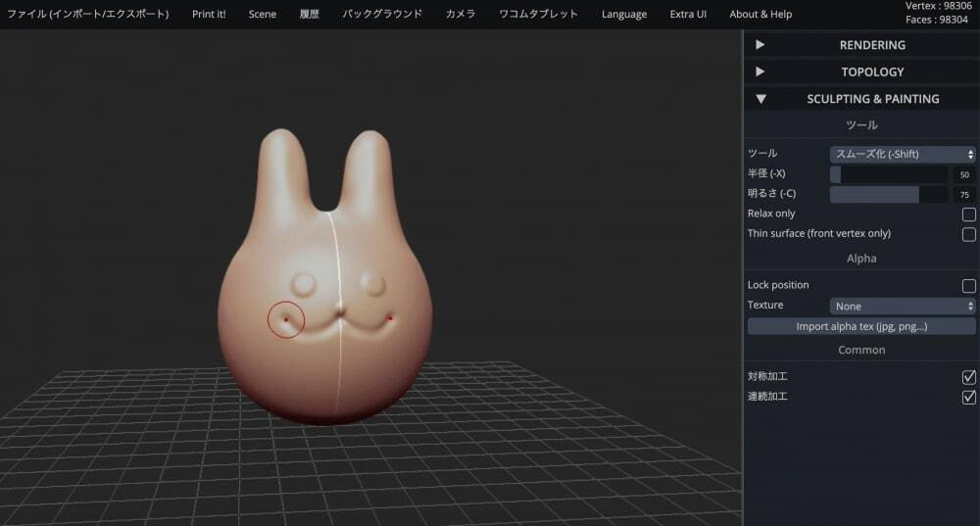Click the rabbit model's left eye

(x=305, y=284)
